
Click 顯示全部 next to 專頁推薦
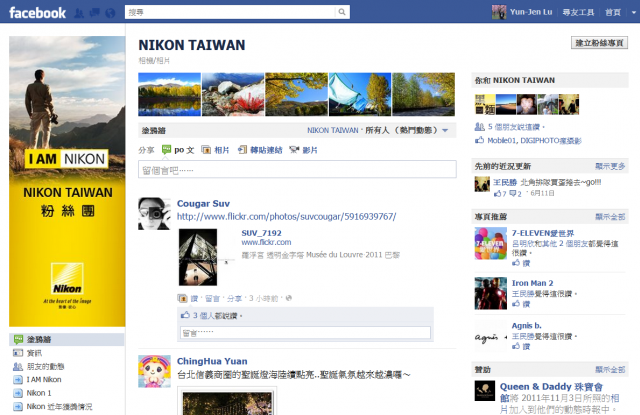(x=610, y=217)
